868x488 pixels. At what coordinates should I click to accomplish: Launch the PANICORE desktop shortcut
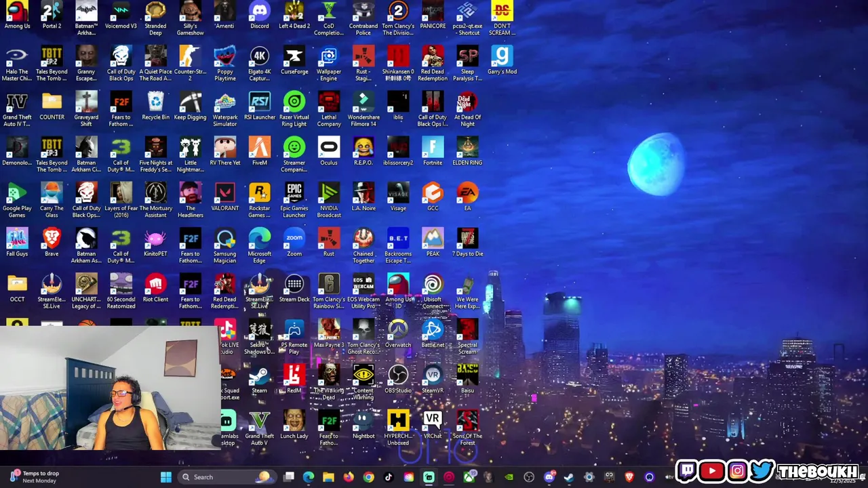(x=433, y=15)
